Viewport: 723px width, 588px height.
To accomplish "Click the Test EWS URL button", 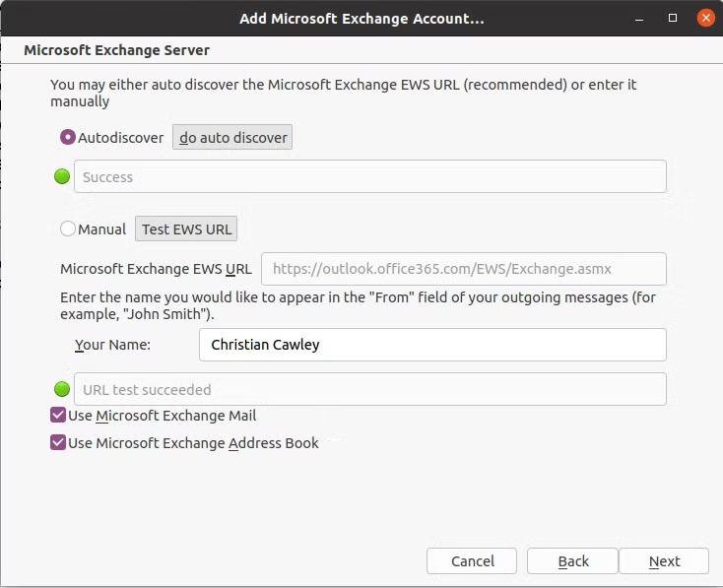I will click(186, 229).
